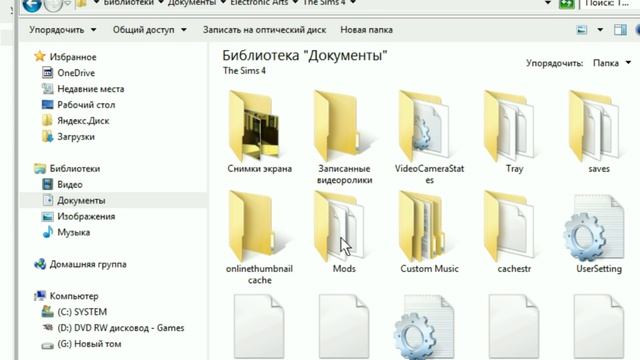Click the Загрузки folder icon
Viewport: 640px width, 360px height.
[47, 136]
